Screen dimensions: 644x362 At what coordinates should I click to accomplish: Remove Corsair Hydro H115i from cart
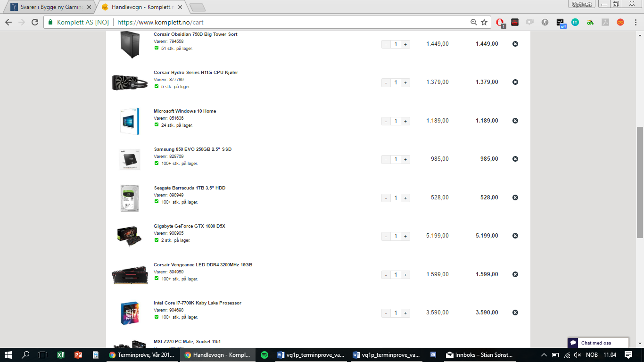515,82
